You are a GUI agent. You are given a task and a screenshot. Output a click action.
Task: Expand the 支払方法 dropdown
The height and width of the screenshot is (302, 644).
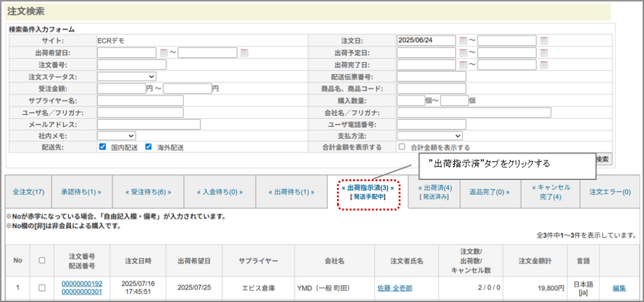click(430, 135)
